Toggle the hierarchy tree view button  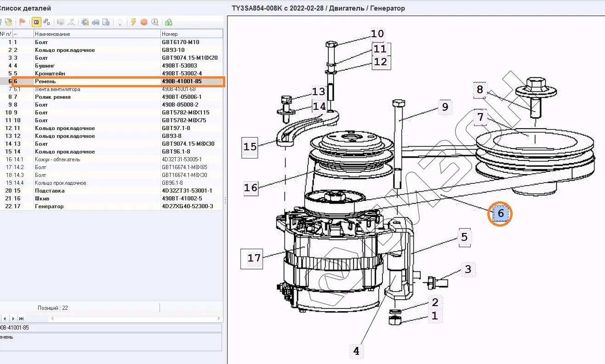pyautogui.click(x=46, y=22)
